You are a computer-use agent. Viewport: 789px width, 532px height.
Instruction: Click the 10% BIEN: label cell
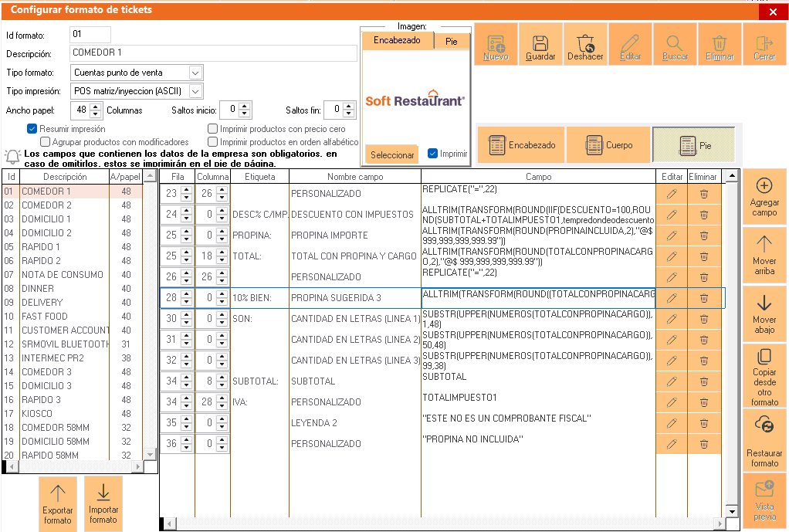coord(259,298)
